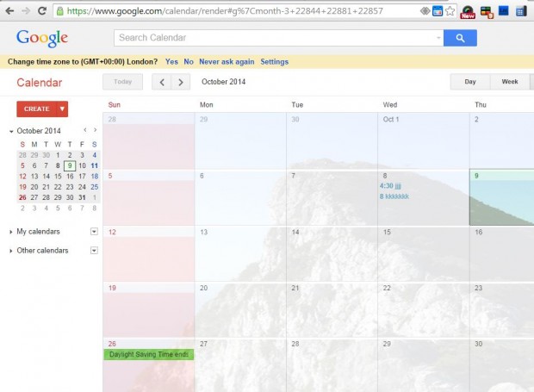Click the browser forward arrow
The width and height of the screenshot is (534, 392).
26,11
